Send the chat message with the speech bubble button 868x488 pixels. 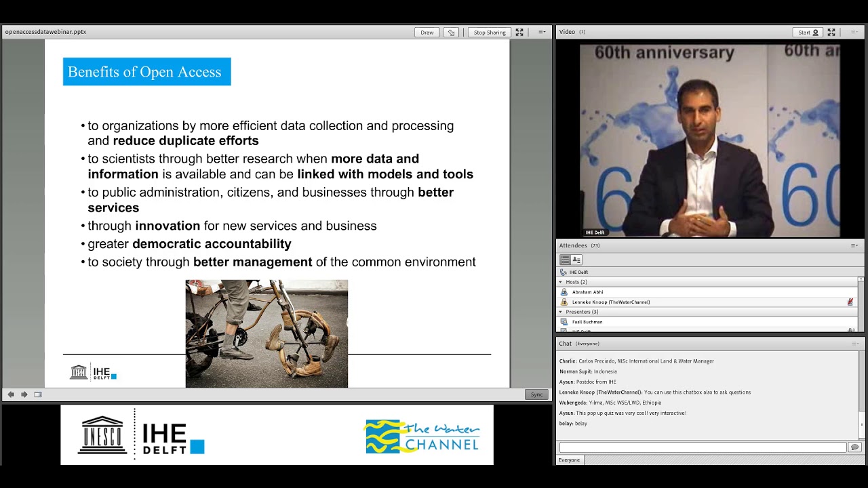[x=854, y=447]
